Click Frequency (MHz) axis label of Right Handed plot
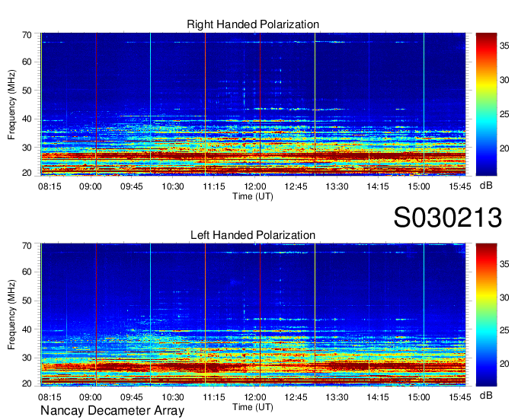Image resolution: width=518 pixels, height=420 pixels. [11, 104]
